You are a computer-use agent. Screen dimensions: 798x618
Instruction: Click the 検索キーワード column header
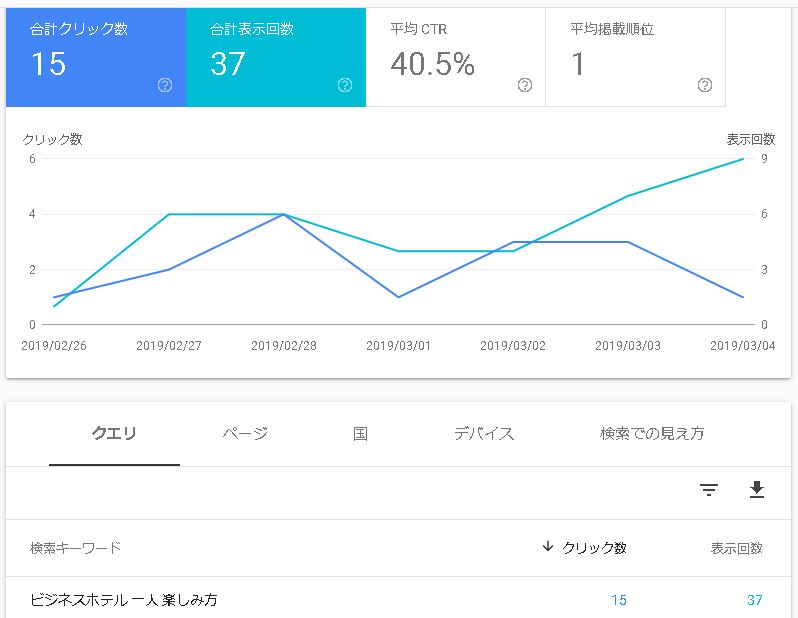[75, 548]
